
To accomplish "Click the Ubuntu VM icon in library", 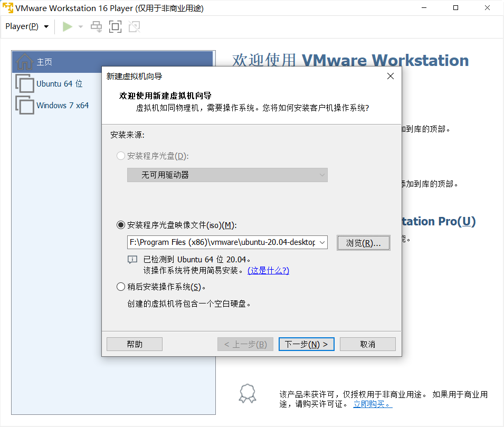I will [25, 83].
